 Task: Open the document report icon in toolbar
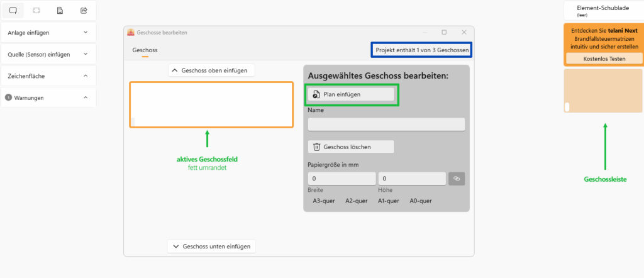pos(60,11)
